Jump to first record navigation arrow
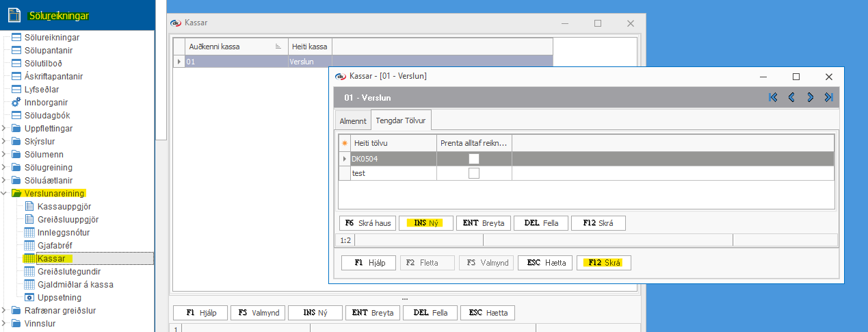Viewport: 868px width, 332px height. [773, 98]
